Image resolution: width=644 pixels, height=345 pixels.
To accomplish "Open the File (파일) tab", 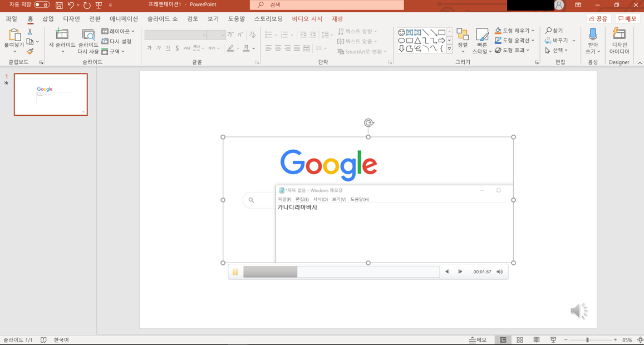I will (x=12, y=19).
